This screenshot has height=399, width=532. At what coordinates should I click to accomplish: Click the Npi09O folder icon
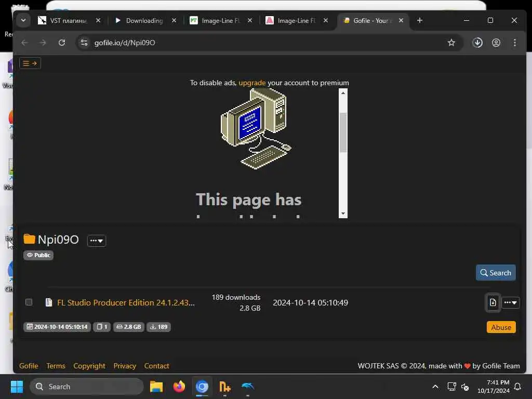[x=29, y=239]
